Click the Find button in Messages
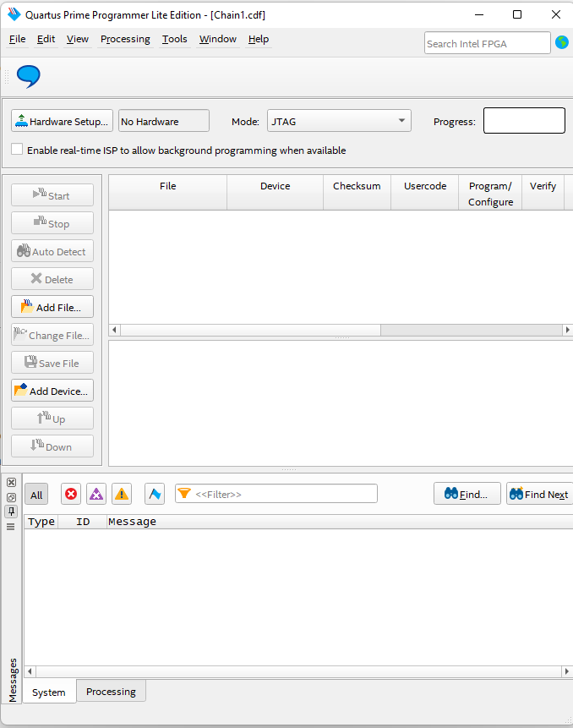 (467, 494)
